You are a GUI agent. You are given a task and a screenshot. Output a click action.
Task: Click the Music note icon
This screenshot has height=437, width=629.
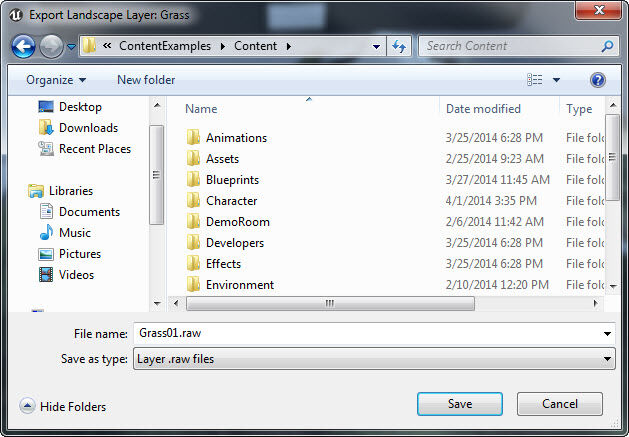46,232
